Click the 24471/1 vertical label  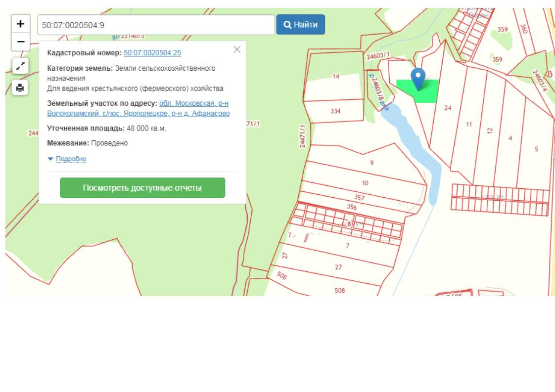point(302,136)
